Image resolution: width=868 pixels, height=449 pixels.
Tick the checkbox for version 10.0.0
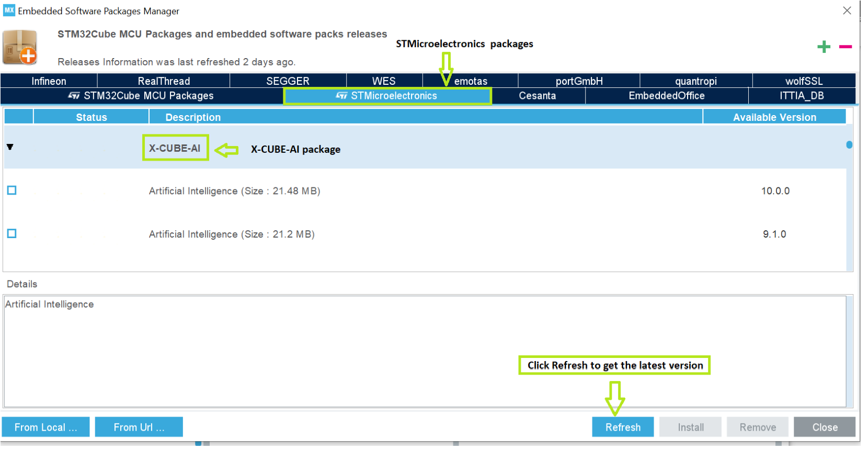[x=12, y=190]
